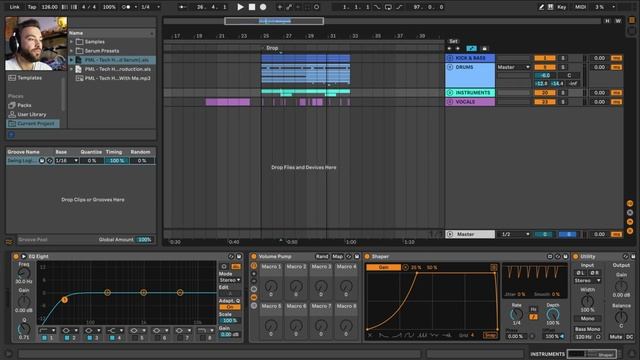Expand the Samples folder
The height and width of the screenshot is (360, 640).
[x=72, y=42]
